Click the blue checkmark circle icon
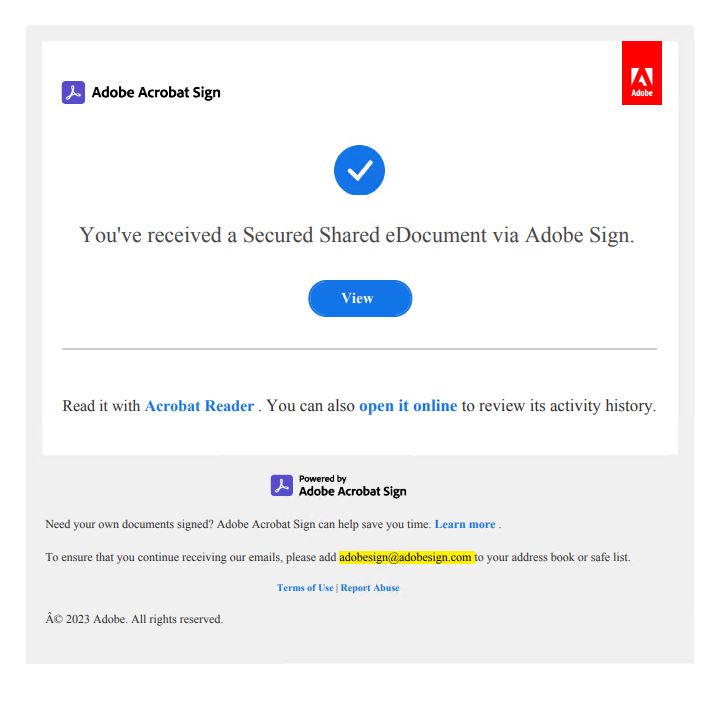This screenshot has width=727, height=704. pos(359,171)
